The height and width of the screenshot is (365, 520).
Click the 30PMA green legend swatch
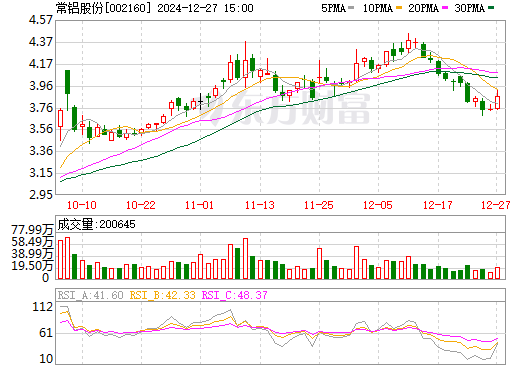(x=491, y=8)
